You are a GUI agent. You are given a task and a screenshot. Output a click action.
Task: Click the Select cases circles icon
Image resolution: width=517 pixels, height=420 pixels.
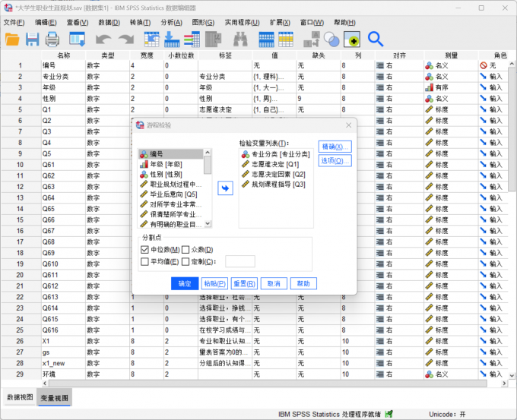331,39
